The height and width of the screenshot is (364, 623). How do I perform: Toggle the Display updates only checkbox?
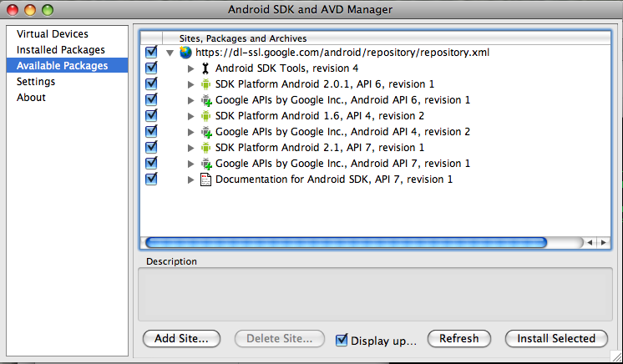342,340
